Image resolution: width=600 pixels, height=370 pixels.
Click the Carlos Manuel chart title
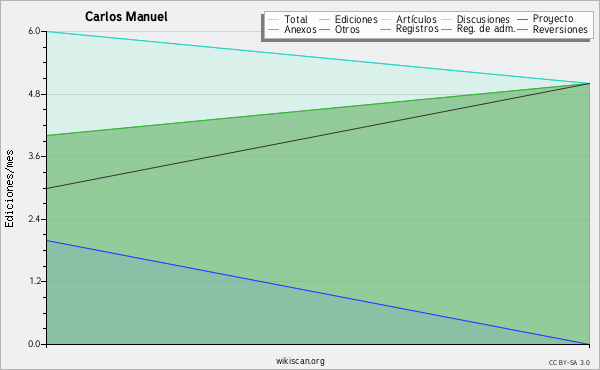tap(126, 17)
